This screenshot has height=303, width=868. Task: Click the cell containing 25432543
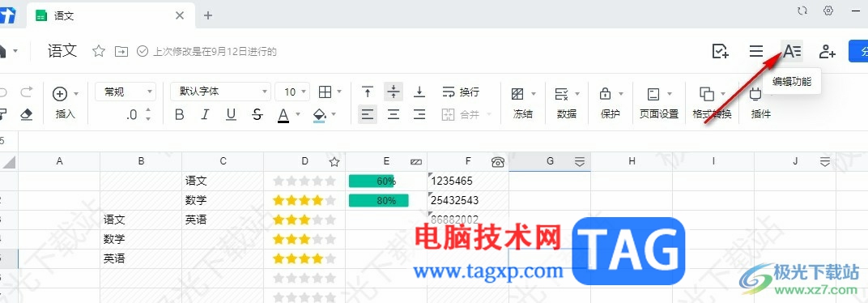[x=468, y=201]
